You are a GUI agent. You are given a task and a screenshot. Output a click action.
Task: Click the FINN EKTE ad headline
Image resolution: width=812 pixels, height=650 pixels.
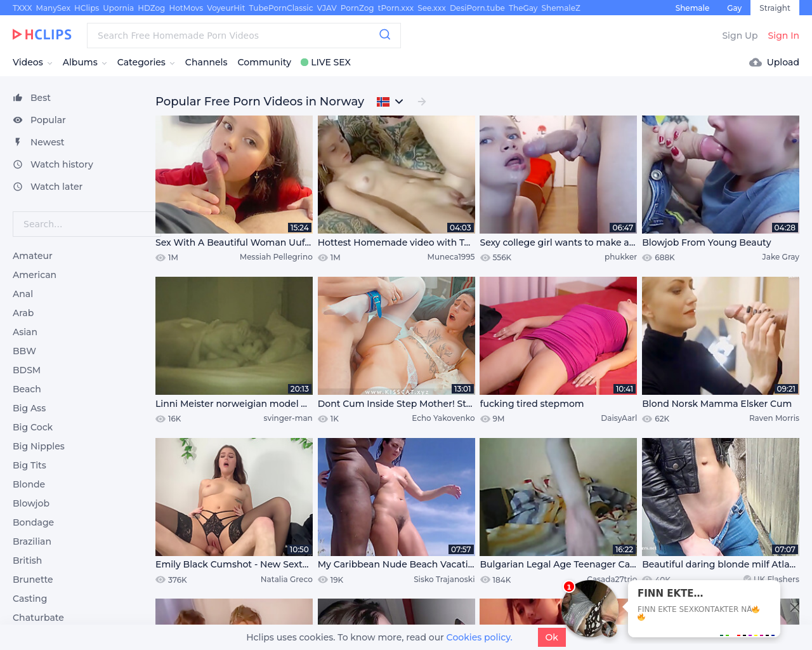[x=670, y=593]
